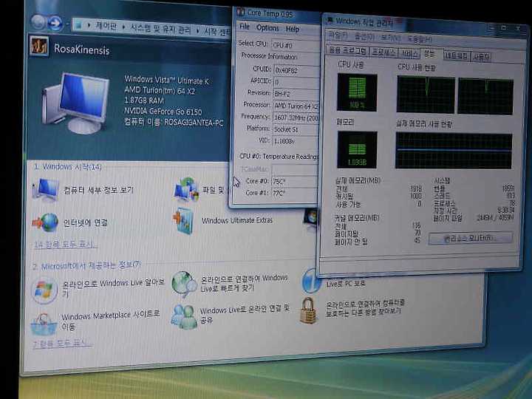The image size is (532, 399).
Task: Click the Platform Socket S1 field
Action: [x=296, y=129]
